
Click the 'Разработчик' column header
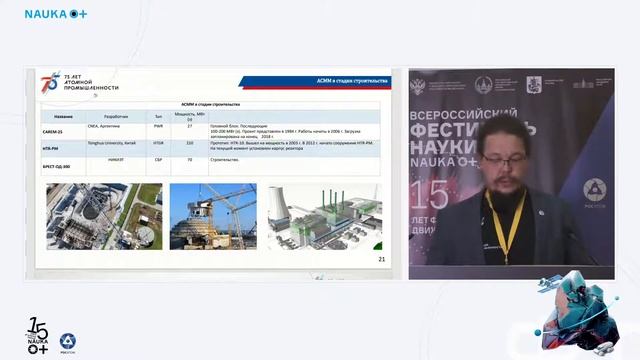116,117
